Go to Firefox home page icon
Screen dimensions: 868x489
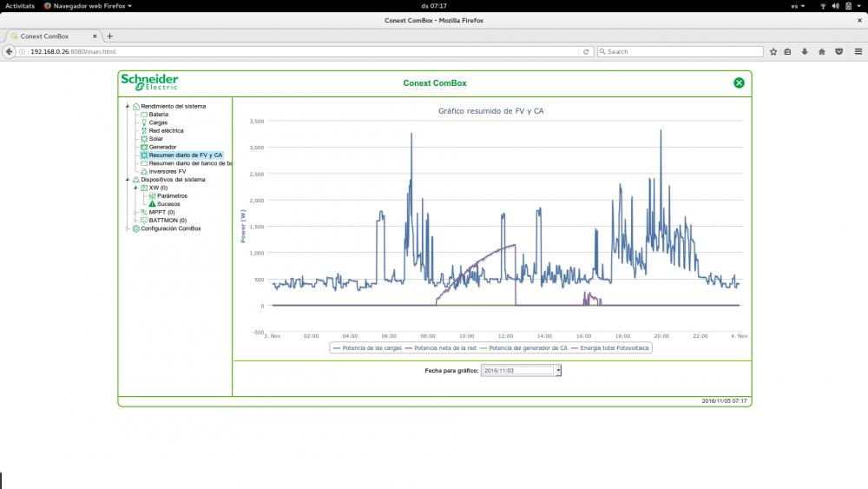pyautogui.click(x=822, y=51)
